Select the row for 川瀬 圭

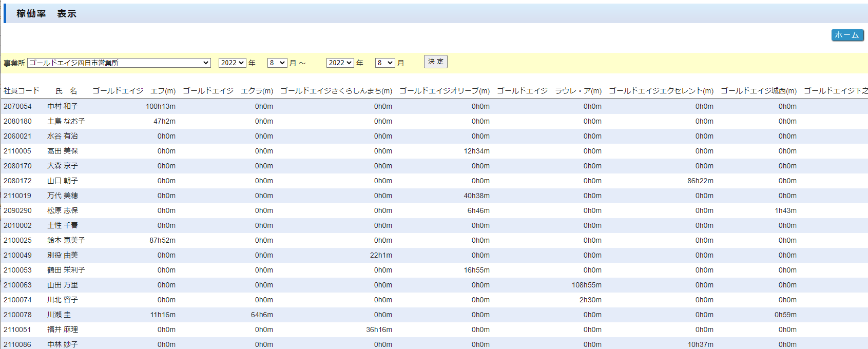point(59,315)
